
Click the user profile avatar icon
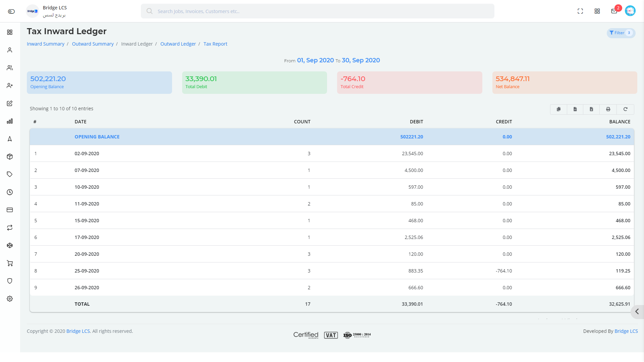(x=630, y=11)
